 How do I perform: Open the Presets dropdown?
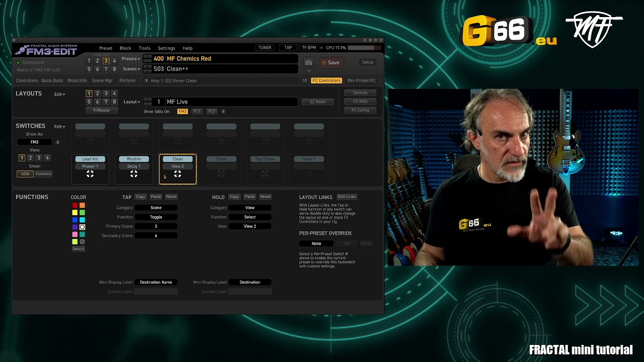pos(131,59)
